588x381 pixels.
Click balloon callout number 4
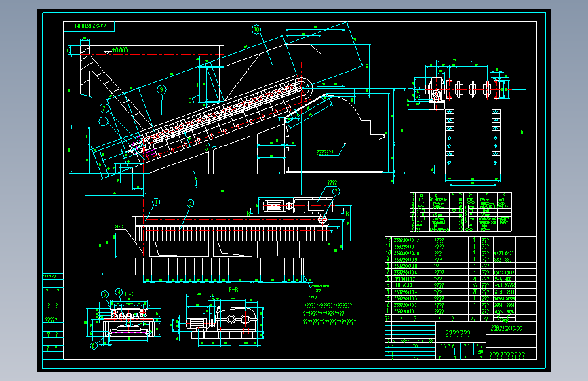point(119,292)
